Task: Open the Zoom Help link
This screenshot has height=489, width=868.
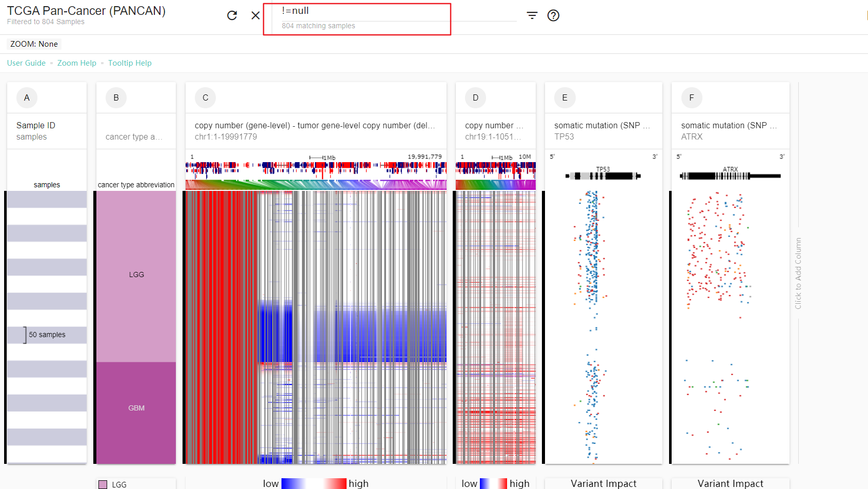Action: (x=77, y=63)
